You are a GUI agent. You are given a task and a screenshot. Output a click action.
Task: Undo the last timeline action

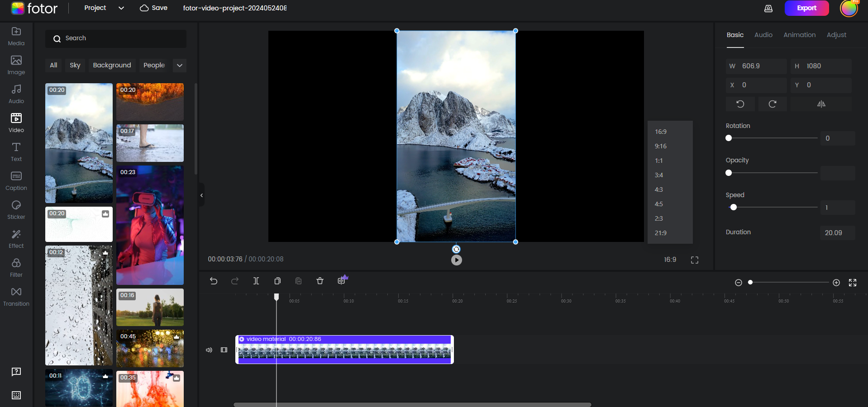tap(214, 281)
